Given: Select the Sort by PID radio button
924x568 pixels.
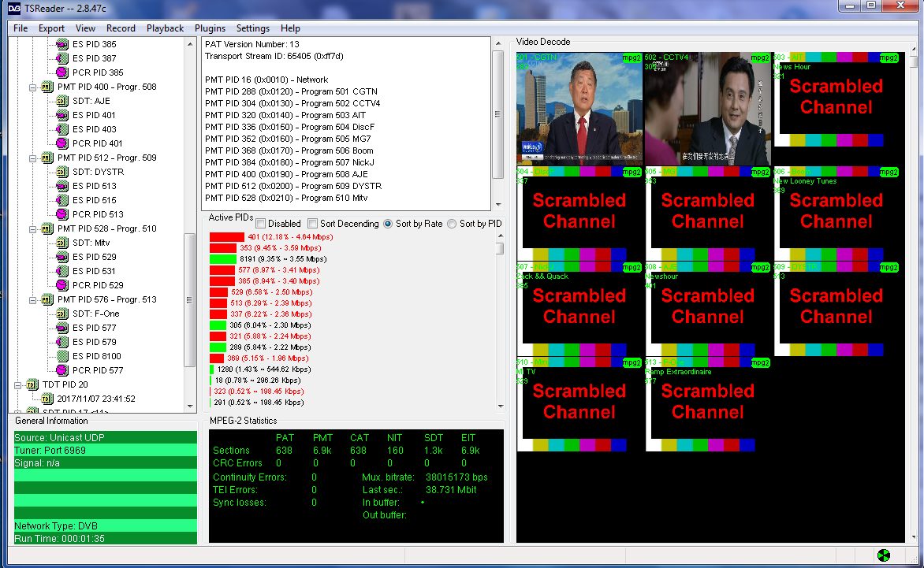Looking at the screenshot, I should pos(452,224).
